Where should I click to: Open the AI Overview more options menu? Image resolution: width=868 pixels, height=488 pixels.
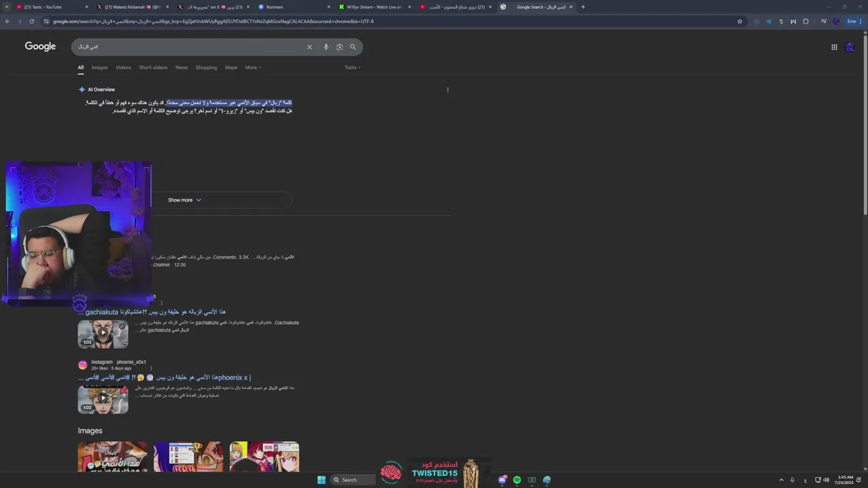448,89
